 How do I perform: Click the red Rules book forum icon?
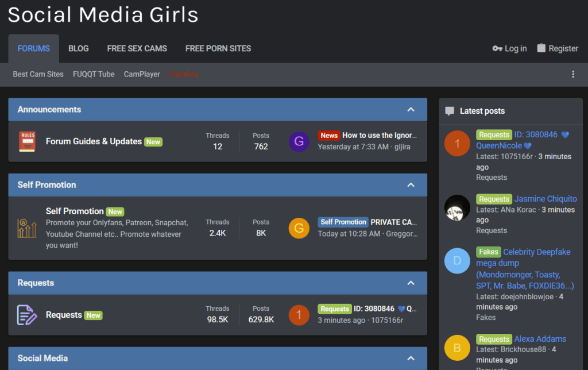coord(28,141)
